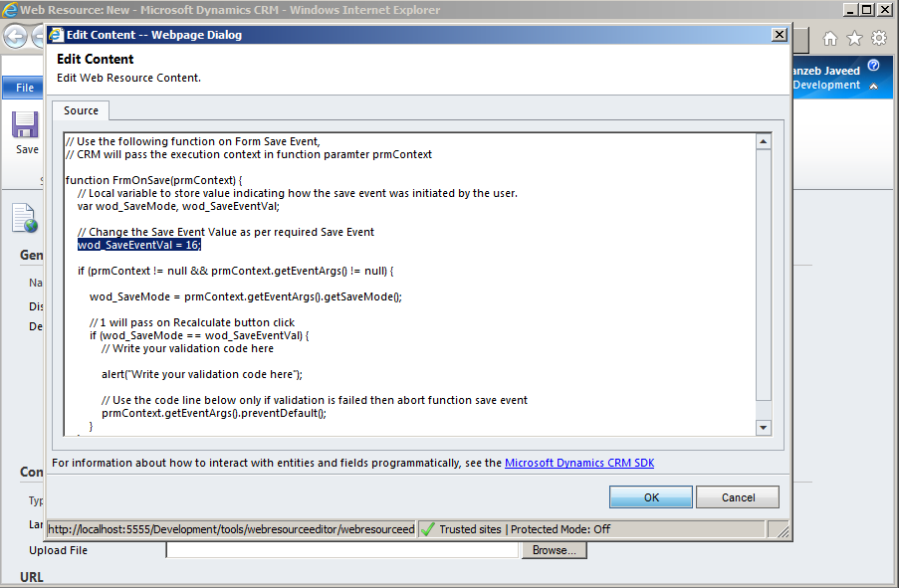Click the Internet Explorer logo in the title bar
Image resolution: width=899 pixels, height=588 pixels.
pos(10,10)
